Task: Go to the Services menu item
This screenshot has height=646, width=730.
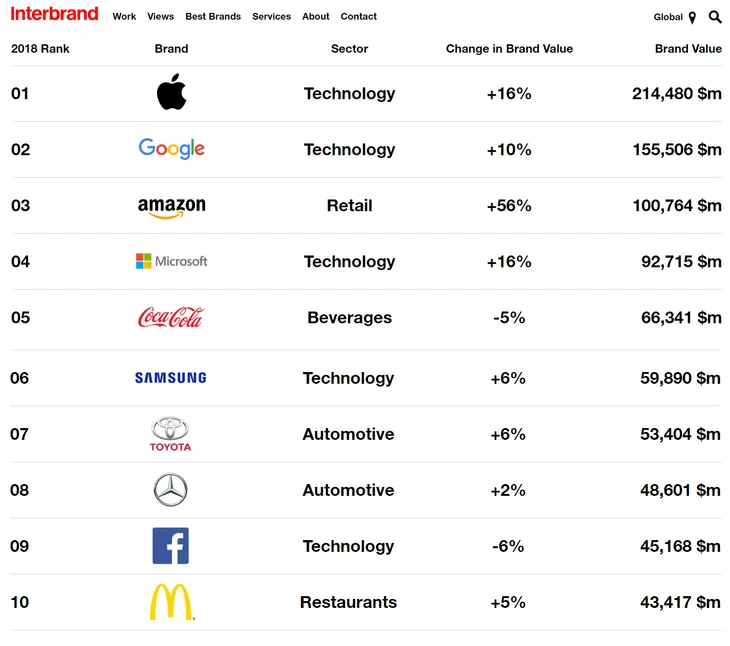Action: [271, 17]
